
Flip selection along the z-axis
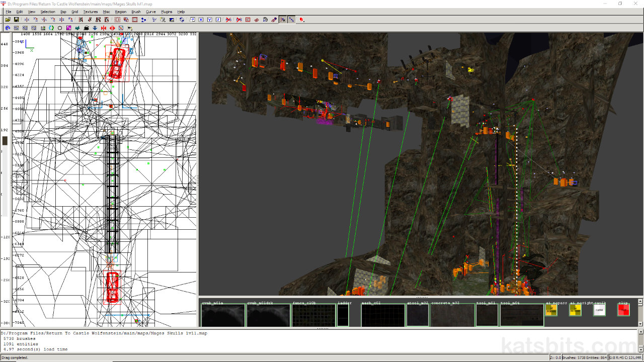coord(61,20)
